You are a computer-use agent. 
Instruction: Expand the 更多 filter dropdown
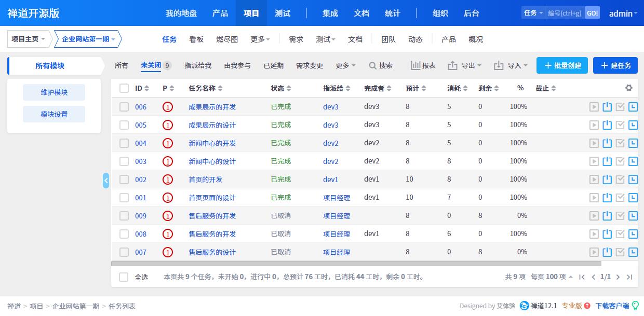[x=345, y=66]
